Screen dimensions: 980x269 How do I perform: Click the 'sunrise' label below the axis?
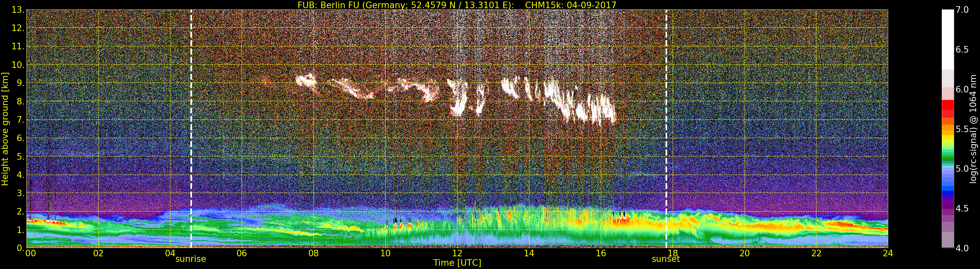pos(191,259)
